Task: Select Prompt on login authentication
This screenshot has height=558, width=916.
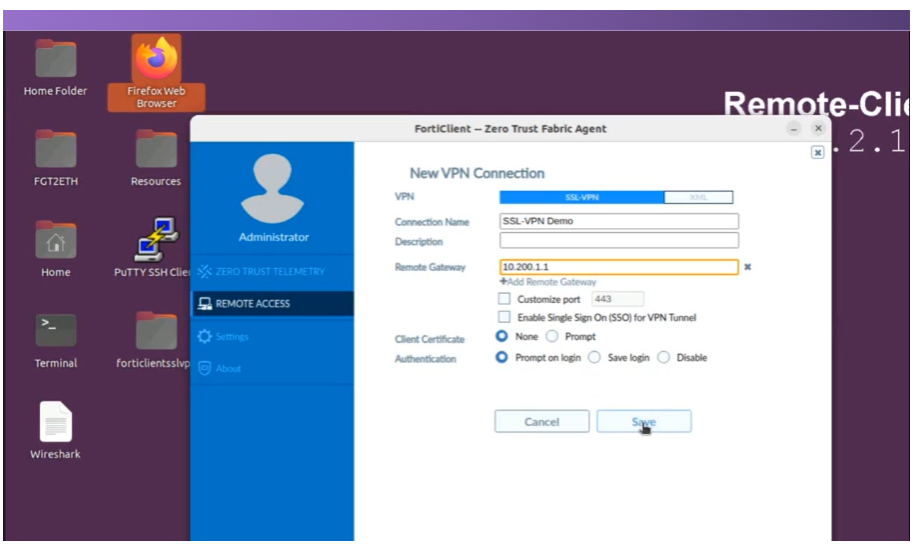Action: pos(501,357)
